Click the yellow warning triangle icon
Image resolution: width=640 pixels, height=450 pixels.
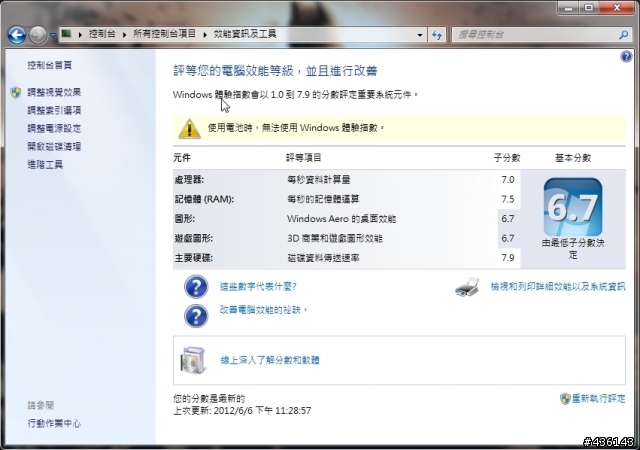click(189, 128)
